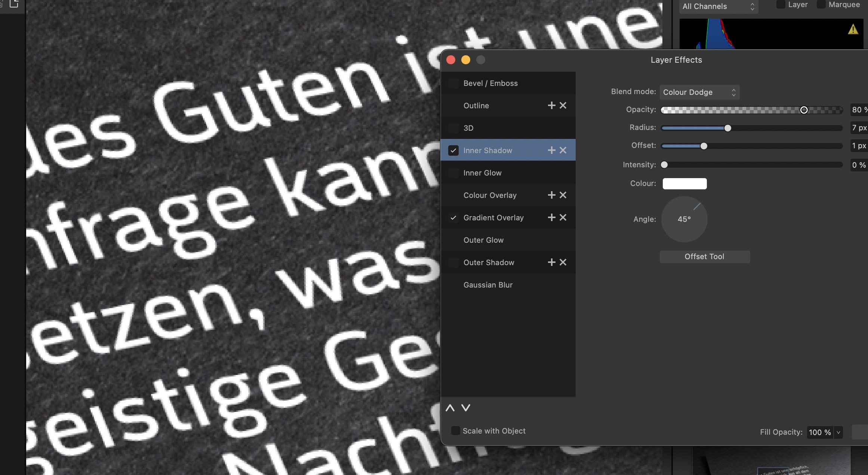The image size is (868, 475).
Task: Add another Gradient Overlay with plus icon
Action: pos(551,218)
